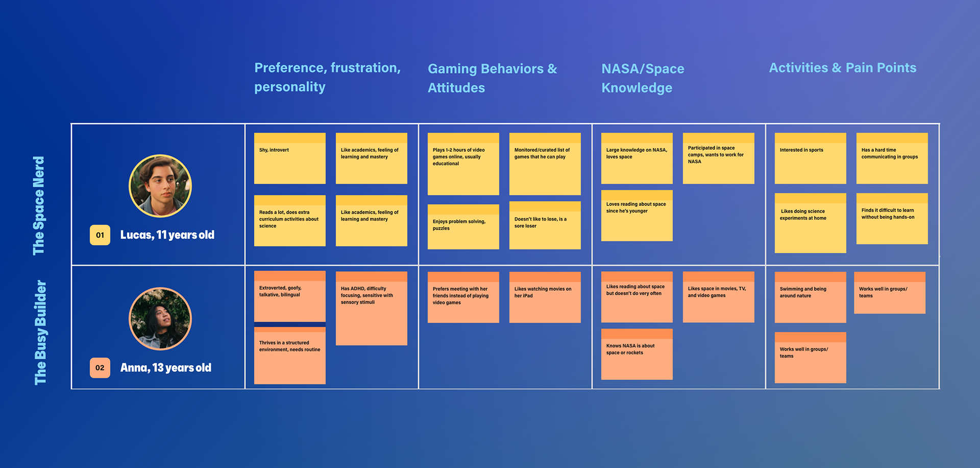The image size is (980, 468).
Task: Click 'Activities & Pain Points' column heading
Action: coord(843,68)
